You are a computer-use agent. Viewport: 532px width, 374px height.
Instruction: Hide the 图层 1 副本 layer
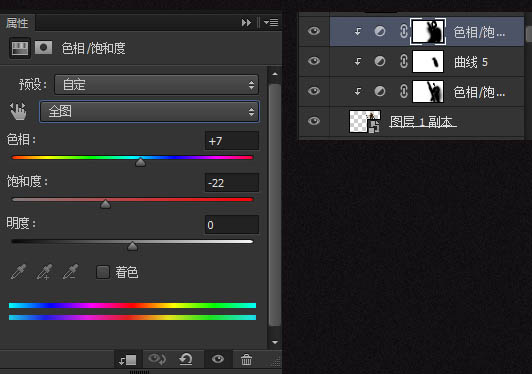pos(314,121)
